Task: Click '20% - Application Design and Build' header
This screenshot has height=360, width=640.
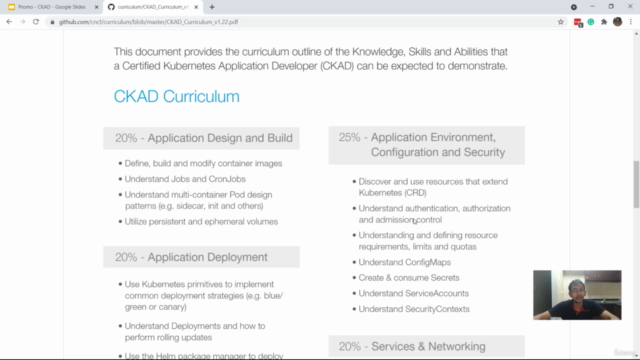Action: tap(201, 138)
